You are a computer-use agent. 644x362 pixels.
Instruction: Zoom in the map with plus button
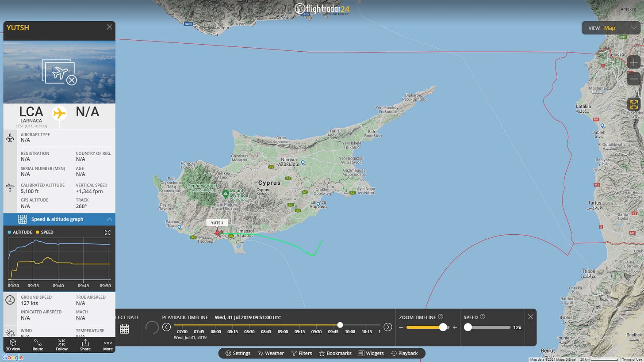pyautogui.click(x=634, y=62)
